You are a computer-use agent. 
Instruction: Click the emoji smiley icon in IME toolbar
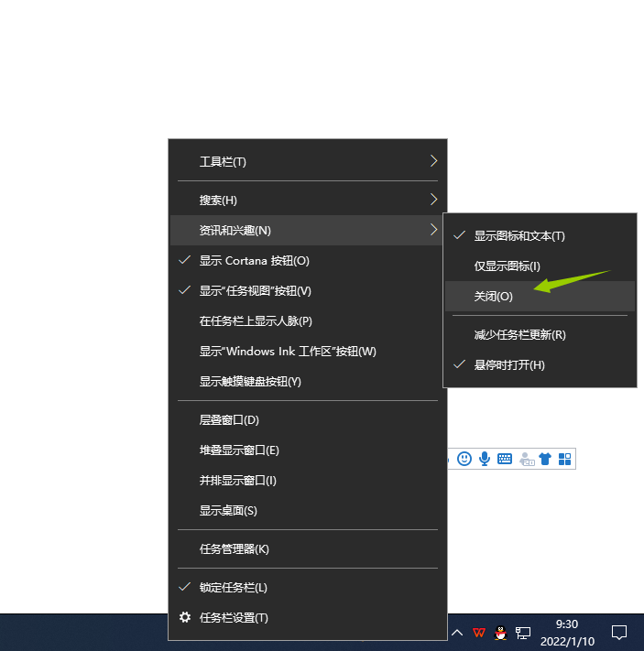click(464, 459)
